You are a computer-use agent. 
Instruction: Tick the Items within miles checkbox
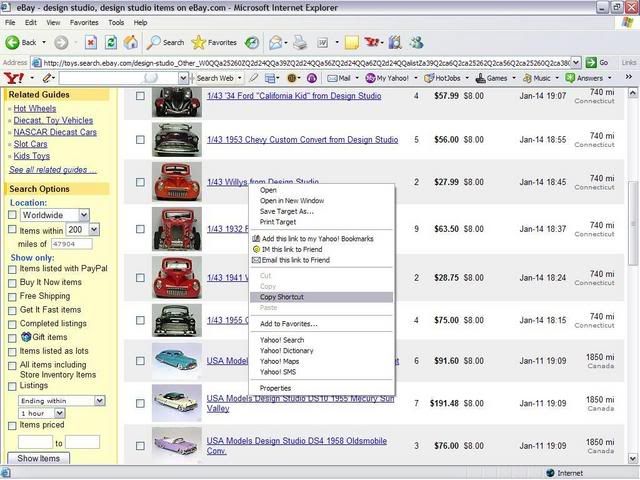coord(12,229)
